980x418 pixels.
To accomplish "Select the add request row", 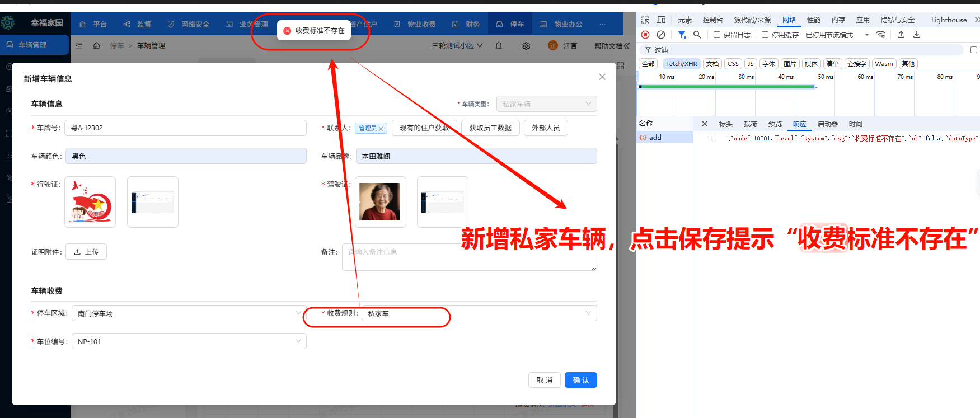I will (x=664, y=137).
